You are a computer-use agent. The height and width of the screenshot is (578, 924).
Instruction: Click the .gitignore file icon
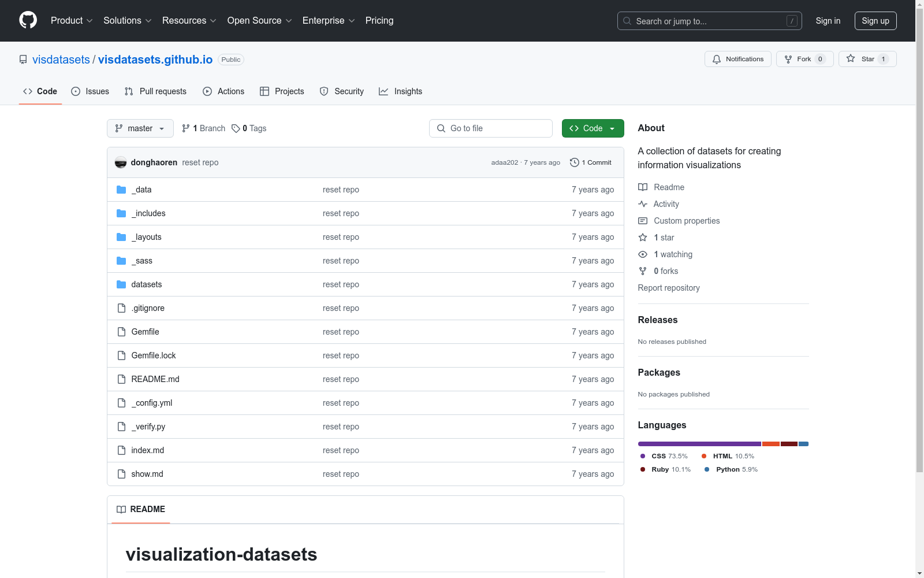[121, 308]
